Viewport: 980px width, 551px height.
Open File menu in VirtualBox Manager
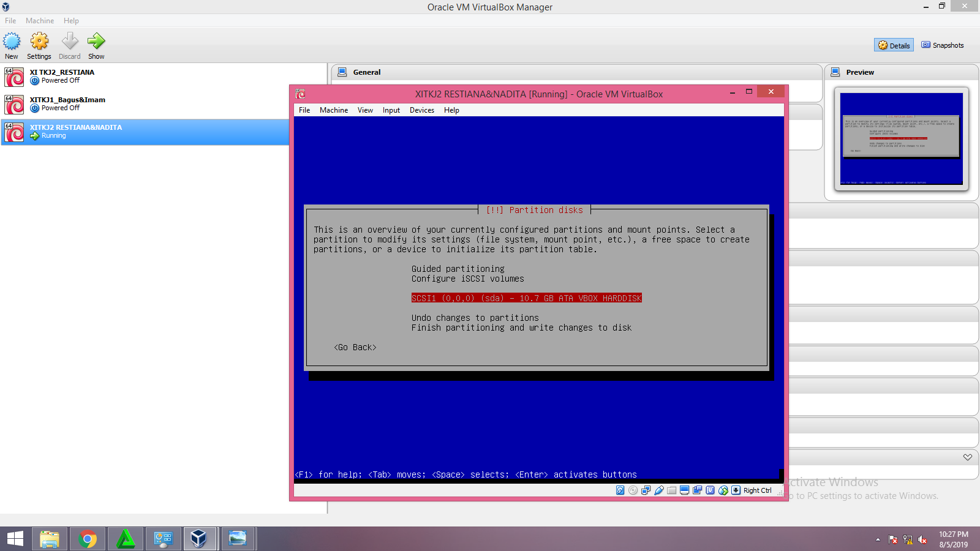[10, 20]
